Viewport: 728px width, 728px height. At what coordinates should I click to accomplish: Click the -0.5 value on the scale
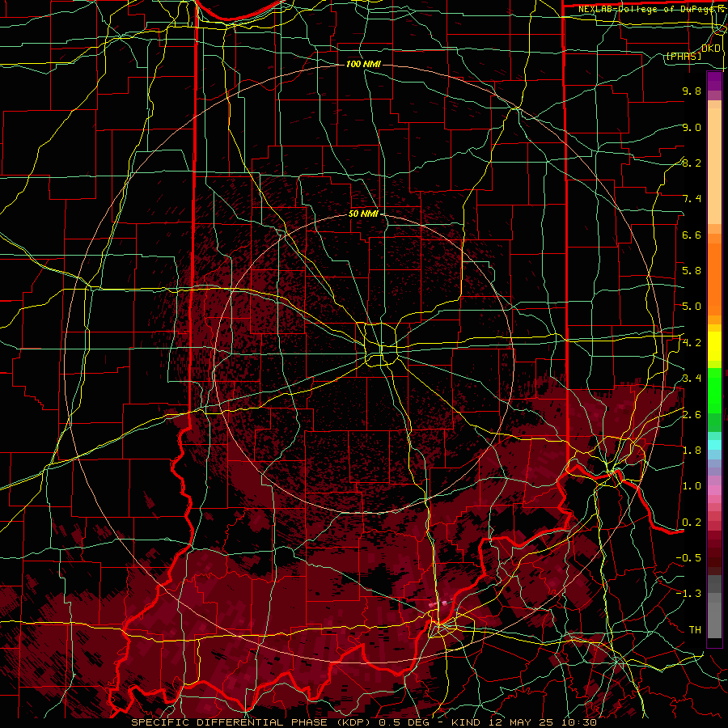pyautogui.click(x=688, y=558)
